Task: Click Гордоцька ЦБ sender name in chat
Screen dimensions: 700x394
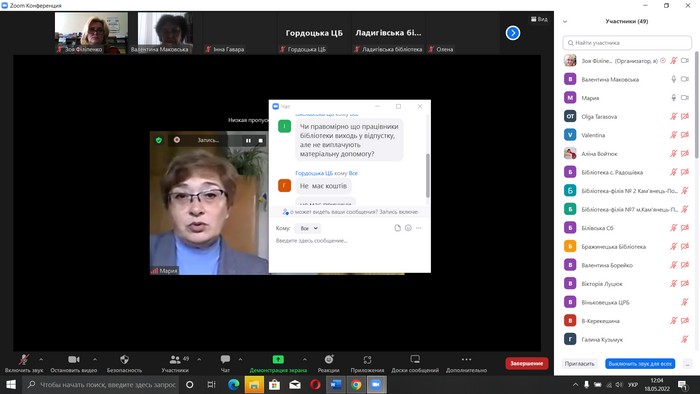Action: (314, 173)
